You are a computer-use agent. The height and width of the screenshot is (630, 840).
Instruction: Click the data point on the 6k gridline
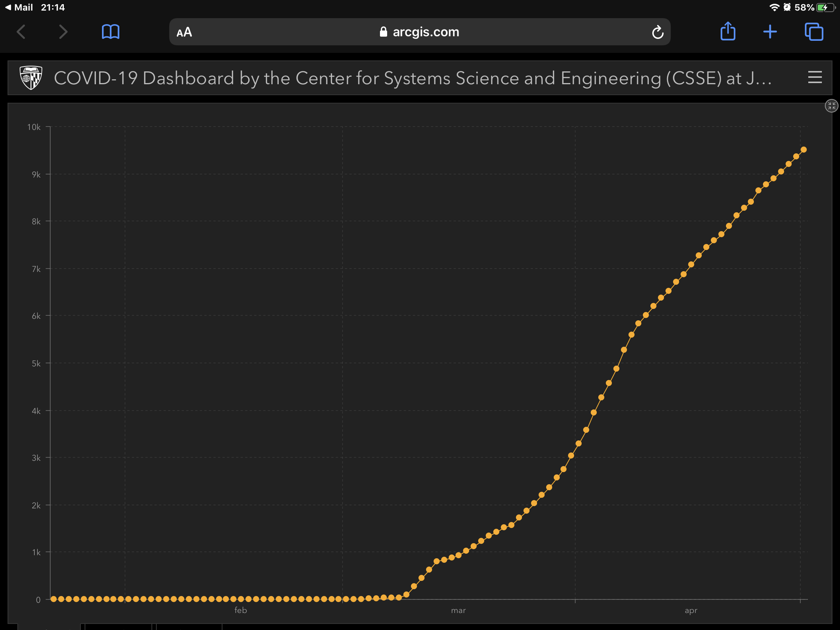[x=645, y=315]
